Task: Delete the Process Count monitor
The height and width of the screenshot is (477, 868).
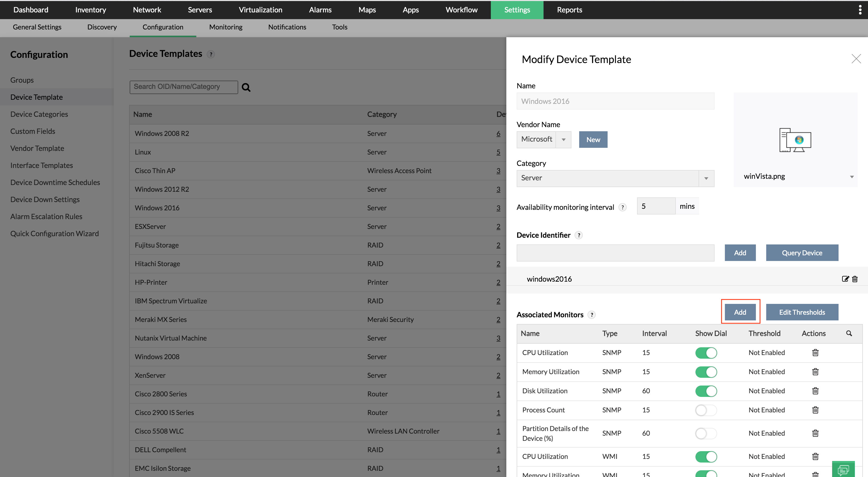Action: click(815, 410)
